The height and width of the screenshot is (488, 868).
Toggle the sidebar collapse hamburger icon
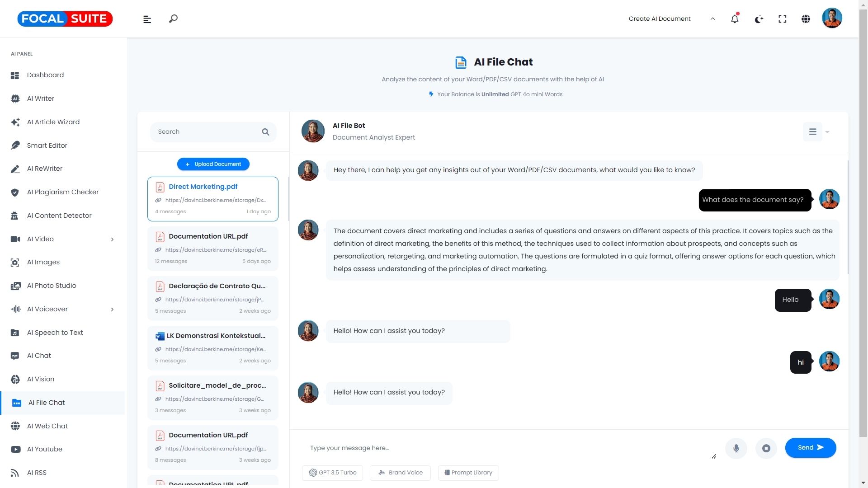coord(147,19)
